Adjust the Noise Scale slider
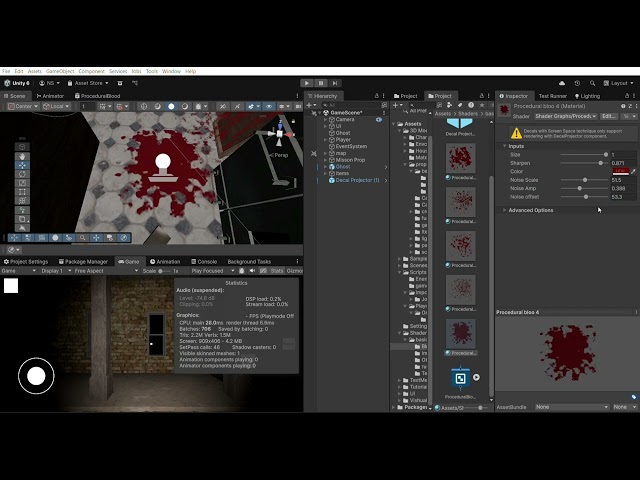This screenshot has width=640, height=480. pyautogui.click(x=584, y=180)
